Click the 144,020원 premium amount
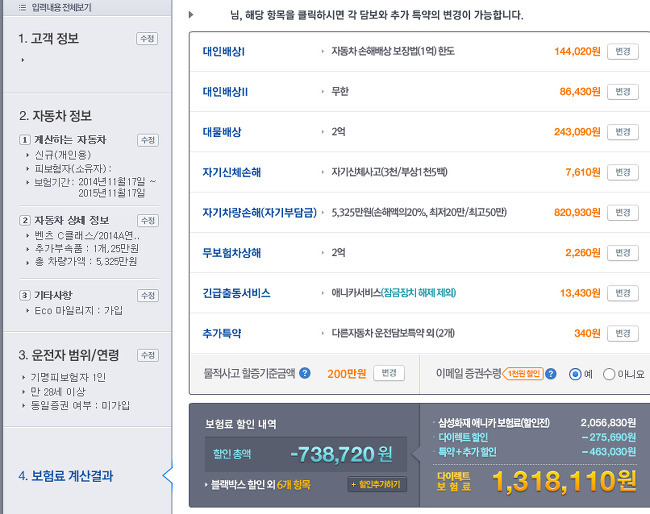 coord(577,51)
